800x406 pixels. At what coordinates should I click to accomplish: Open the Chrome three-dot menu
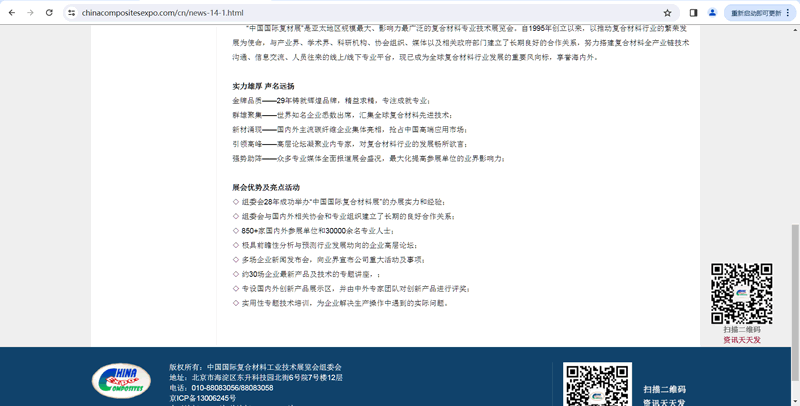click(x=789, y=13)
